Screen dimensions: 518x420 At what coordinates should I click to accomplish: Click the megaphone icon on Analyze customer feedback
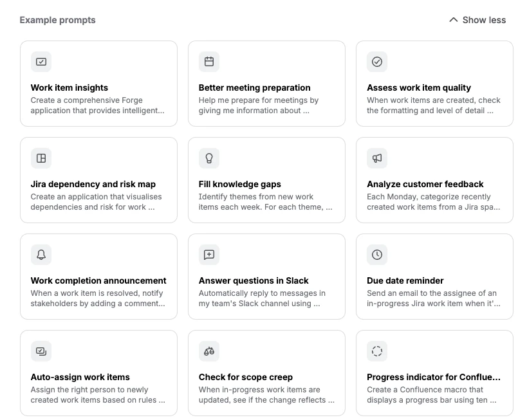click(x=377, y=158)
